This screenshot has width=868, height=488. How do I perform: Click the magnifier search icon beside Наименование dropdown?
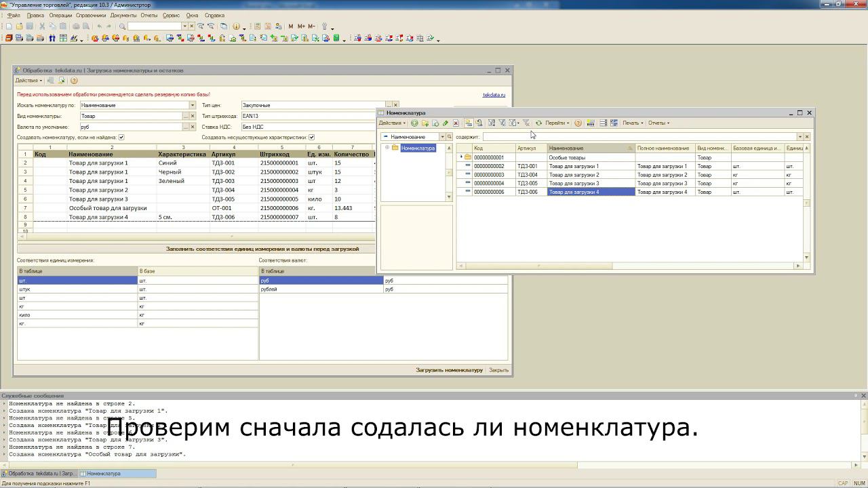[x=449, y=137]
